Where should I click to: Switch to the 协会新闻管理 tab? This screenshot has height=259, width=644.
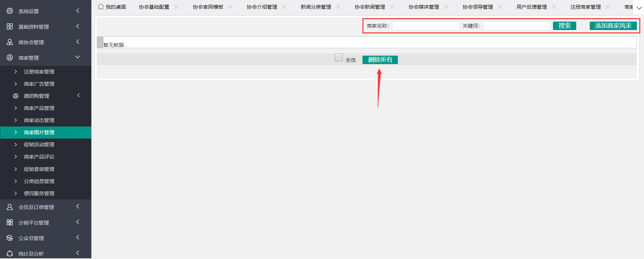[370, 7]
